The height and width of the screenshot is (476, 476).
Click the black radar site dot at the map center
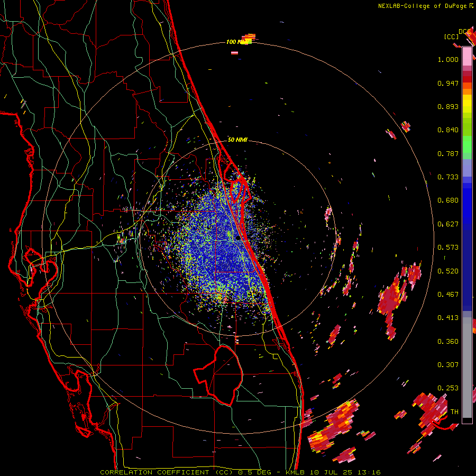click(x=238, y=239)
